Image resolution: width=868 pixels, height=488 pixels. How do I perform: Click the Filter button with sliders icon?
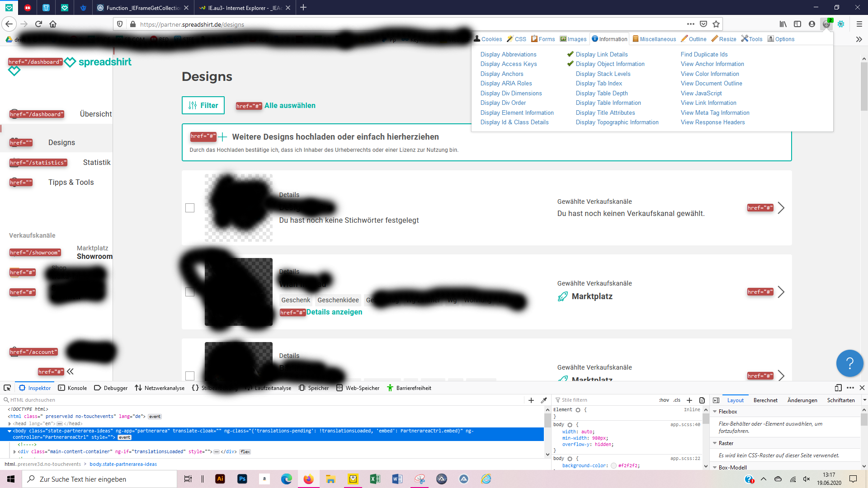(203, 105)
